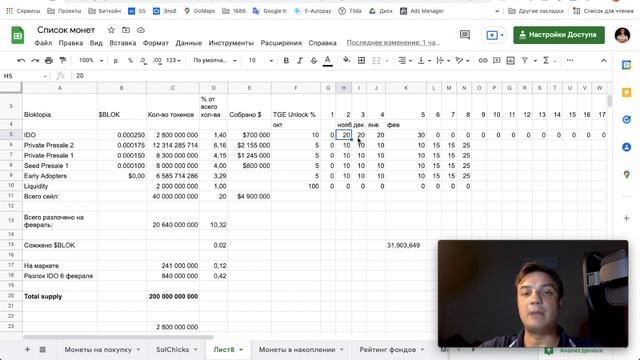The image size is (640, 360).
Task: Open the text wrapping dropdown
Action: pos(443,60)
